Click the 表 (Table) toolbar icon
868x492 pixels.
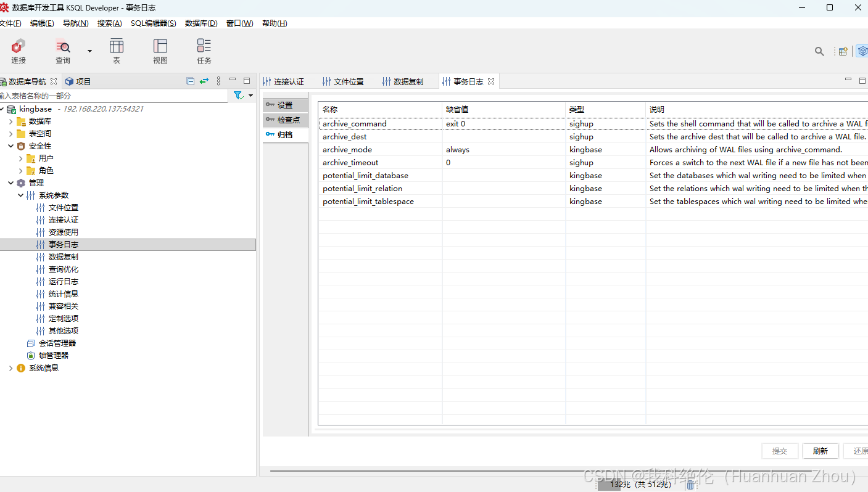(x=117, y=51)
